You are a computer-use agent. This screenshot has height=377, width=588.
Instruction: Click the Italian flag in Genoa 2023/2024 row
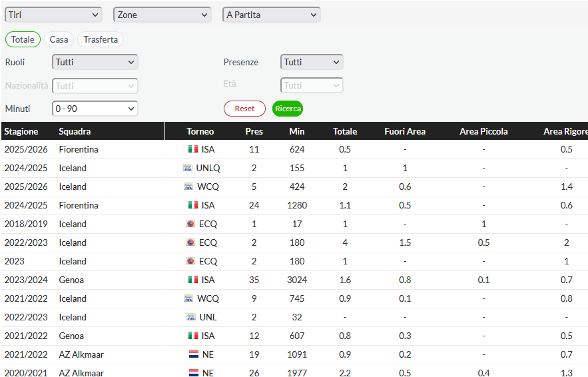click(193, 280)
